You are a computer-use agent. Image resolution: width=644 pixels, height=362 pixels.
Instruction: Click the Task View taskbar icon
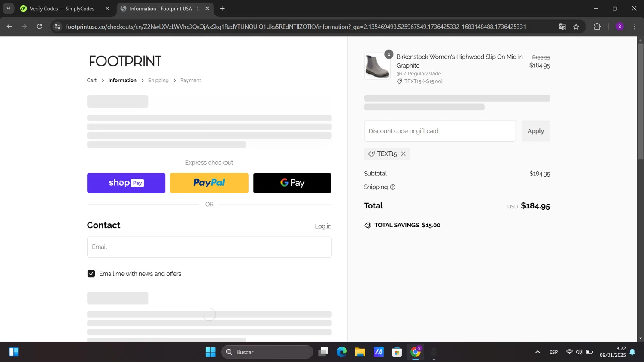pyautogui.click(x=323, y=352)
